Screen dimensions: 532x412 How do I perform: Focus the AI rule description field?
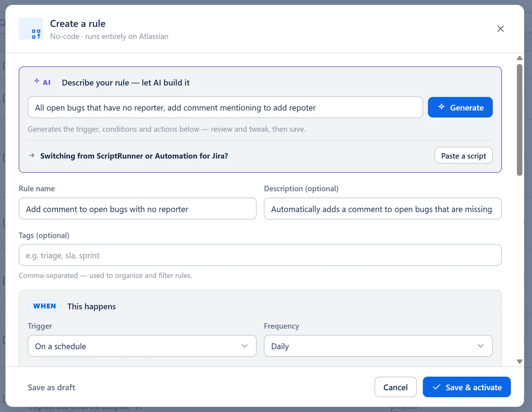[x=225, y=107]
